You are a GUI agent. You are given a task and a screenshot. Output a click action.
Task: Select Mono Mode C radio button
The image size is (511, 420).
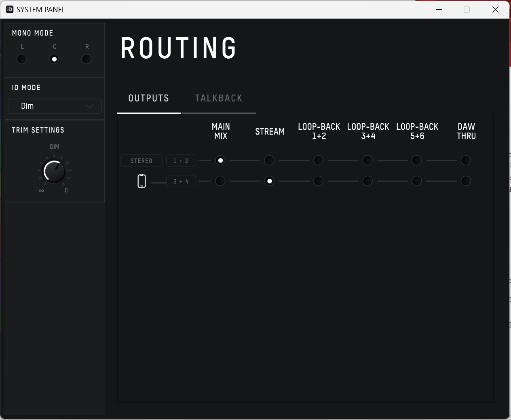tap(54, 59)
